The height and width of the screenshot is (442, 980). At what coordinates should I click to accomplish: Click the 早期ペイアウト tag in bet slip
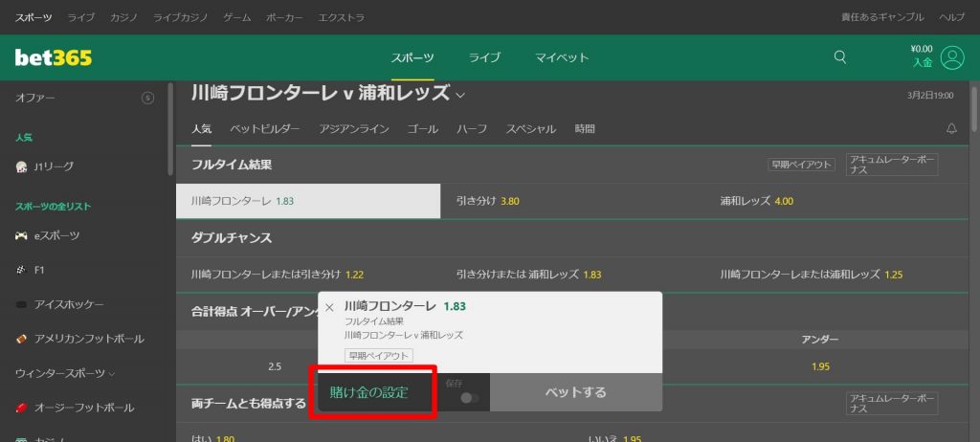(378, 356)
